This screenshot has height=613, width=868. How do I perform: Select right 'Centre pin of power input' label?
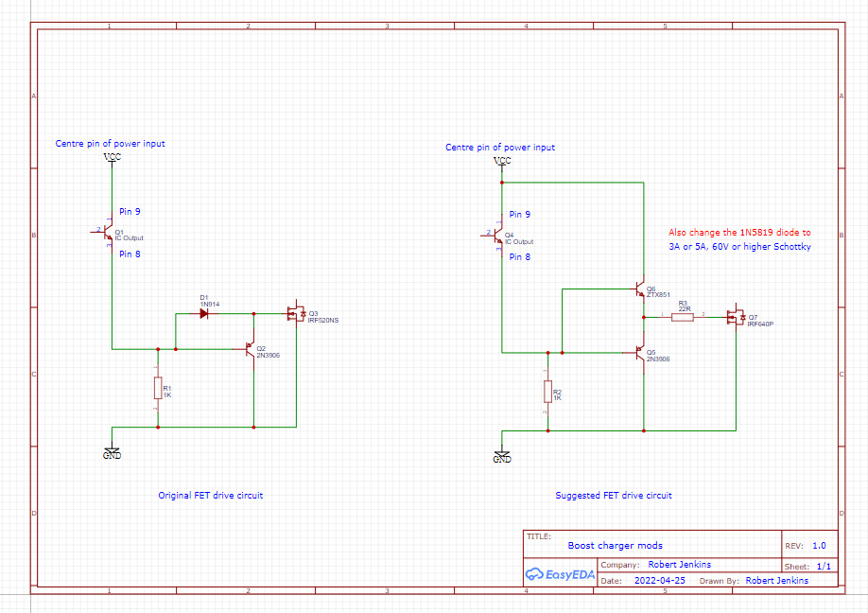(500, 148)
